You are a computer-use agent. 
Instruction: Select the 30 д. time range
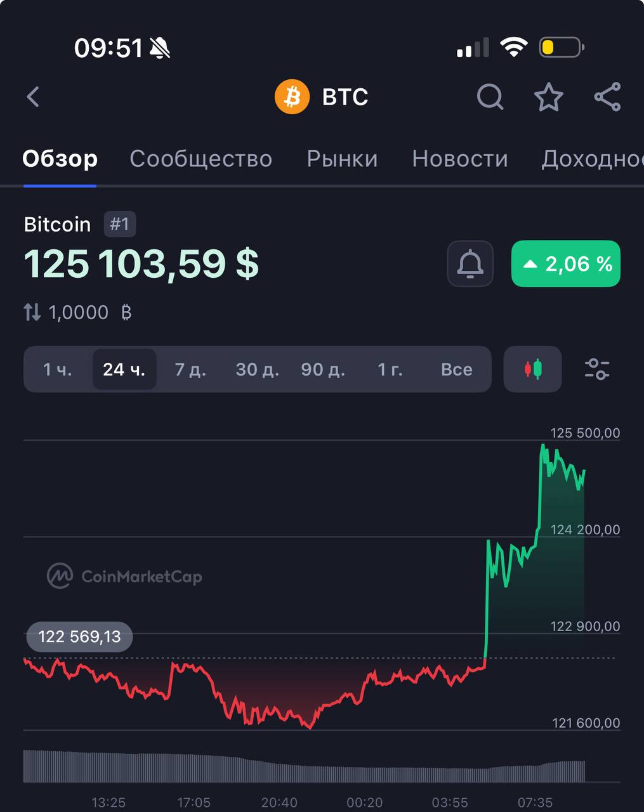[x=257, y=369]
